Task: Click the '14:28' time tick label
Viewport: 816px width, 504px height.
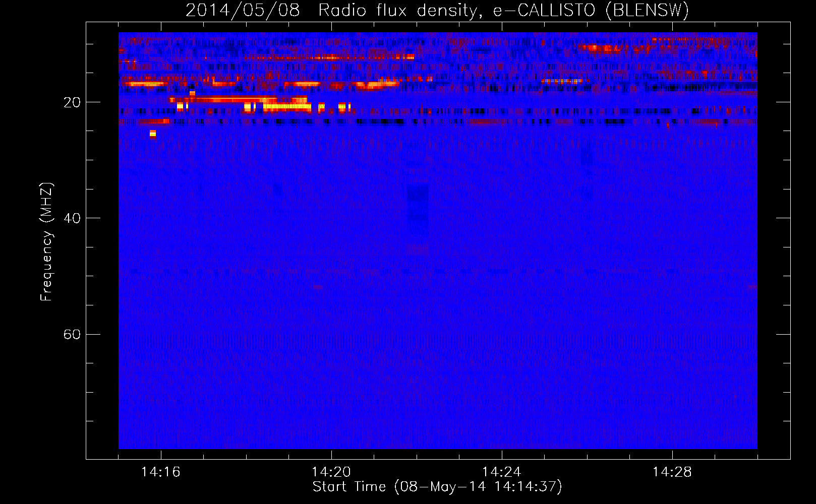Action: 672,472
